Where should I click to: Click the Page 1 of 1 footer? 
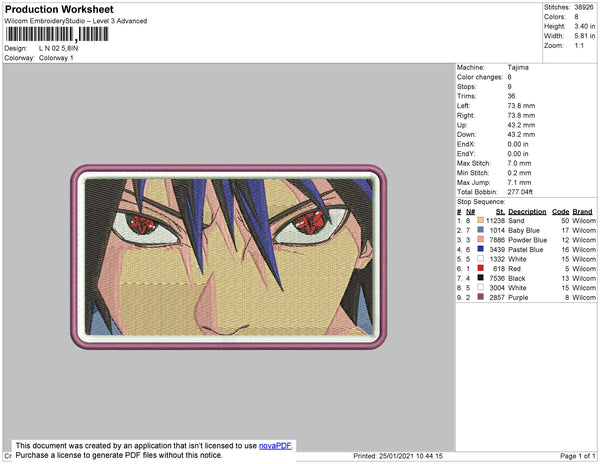[x=577, y=456]
